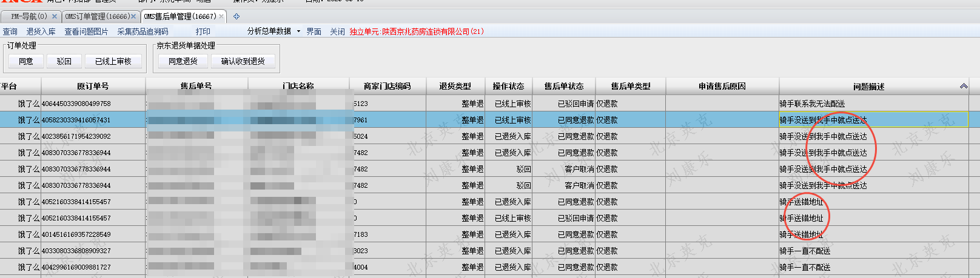
Task: Open the 分析总单数据 menu item
Action: click(x=269, y=31)
